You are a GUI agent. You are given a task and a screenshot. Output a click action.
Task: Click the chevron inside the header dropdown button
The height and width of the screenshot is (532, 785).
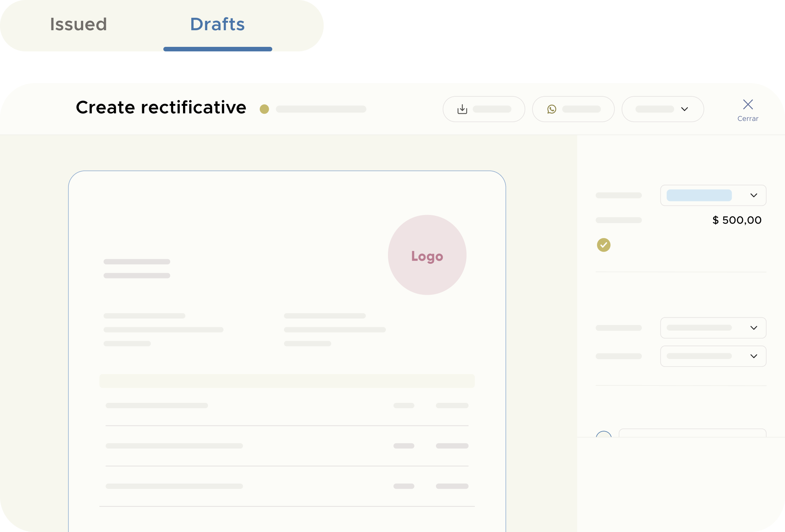[684, 109]
